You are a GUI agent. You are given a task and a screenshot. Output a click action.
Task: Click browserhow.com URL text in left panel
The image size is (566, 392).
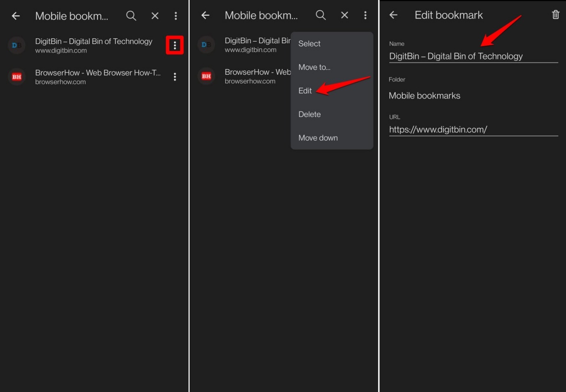60,82
